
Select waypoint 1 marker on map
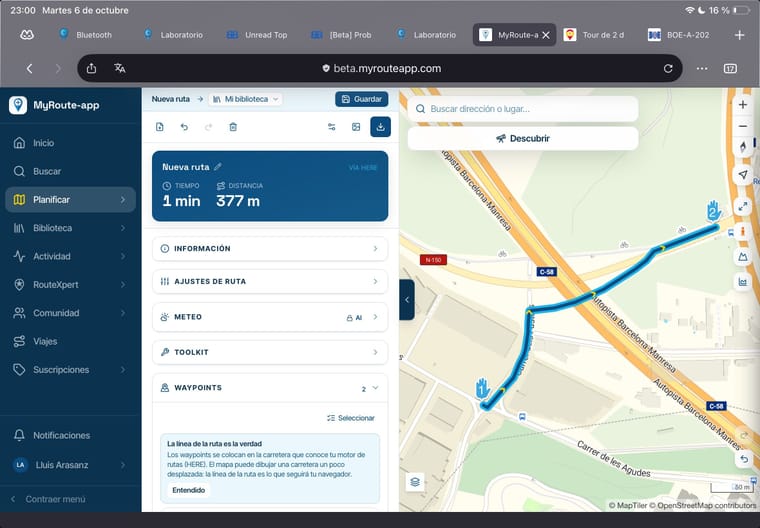(482, 389)
